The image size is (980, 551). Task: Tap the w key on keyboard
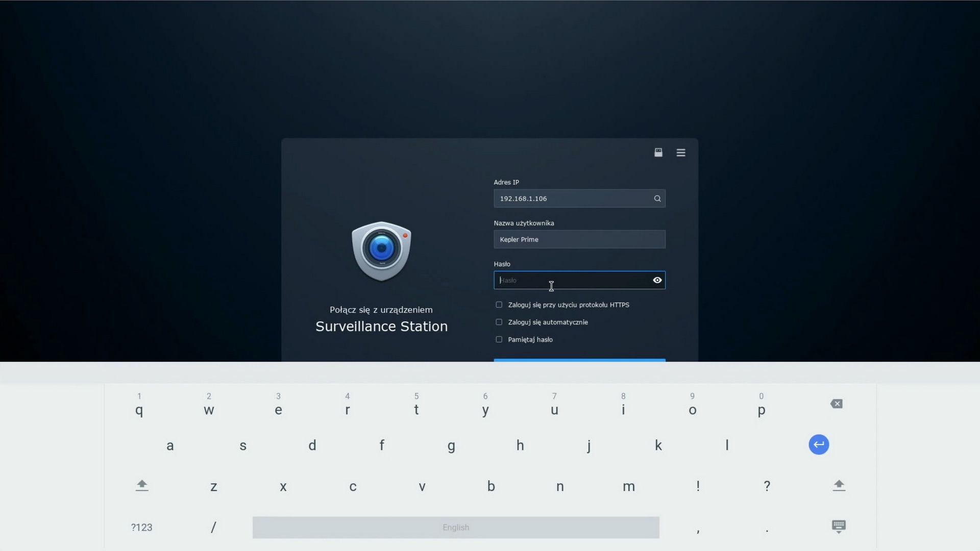tap(209, 410)
